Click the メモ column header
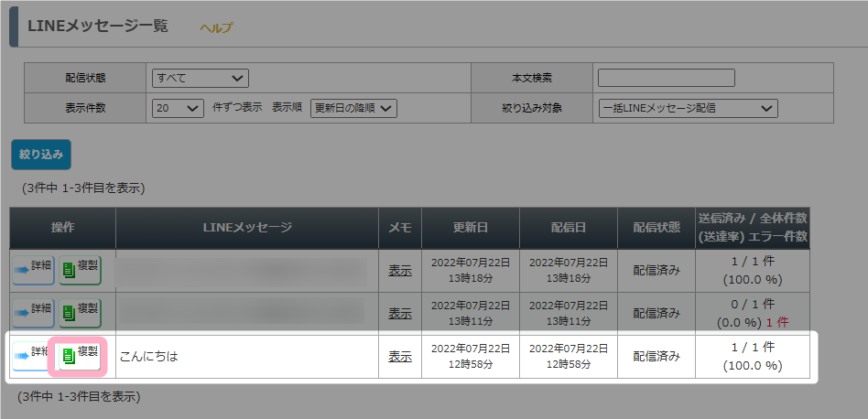 400,228
